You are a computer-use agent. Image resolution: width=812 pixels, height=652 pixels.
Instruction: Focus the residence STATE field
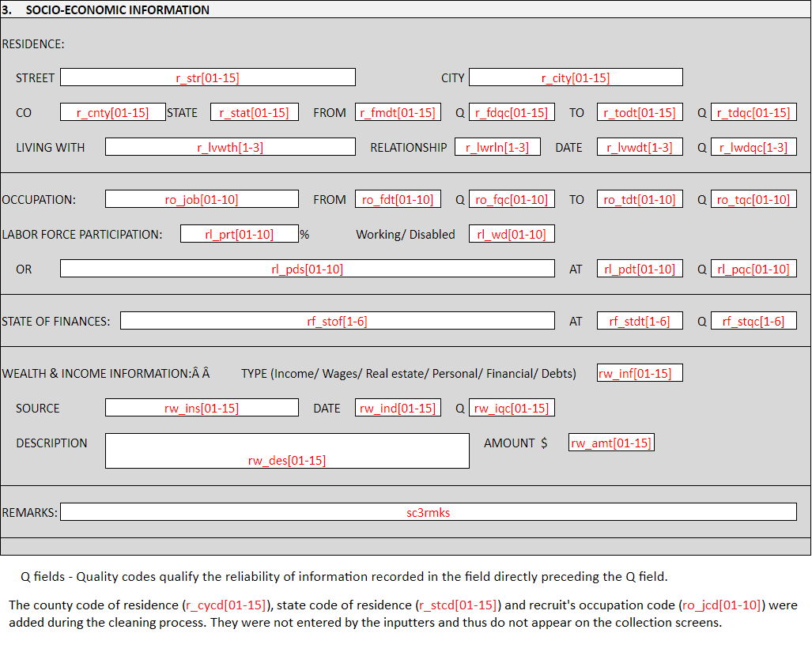pos(254,112)
